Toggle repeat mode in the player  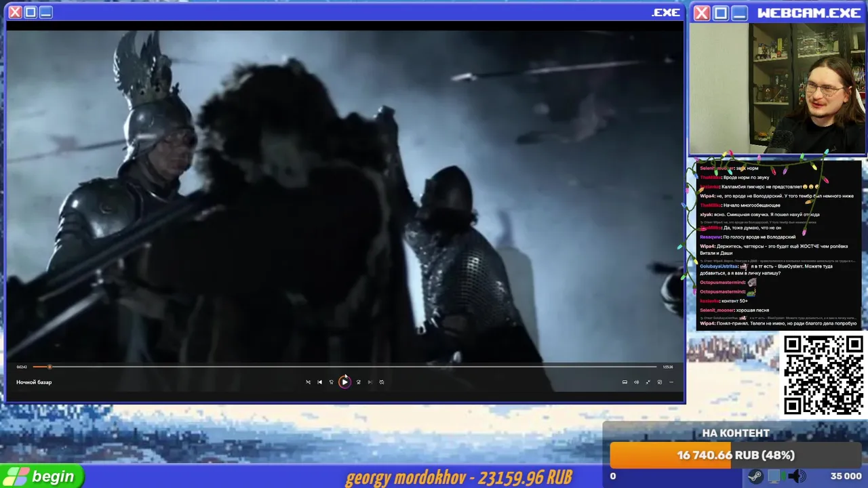(x=382, y=382)
